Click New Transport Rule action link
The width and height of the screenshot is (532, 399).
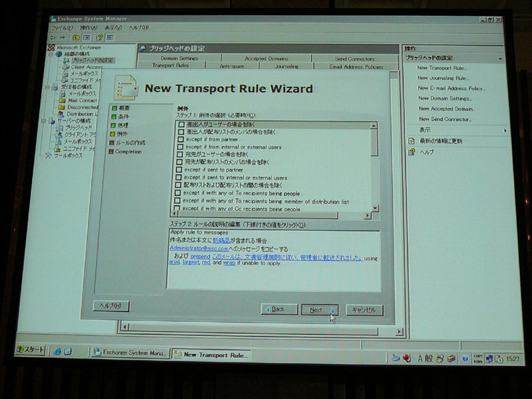click(442, 68)
